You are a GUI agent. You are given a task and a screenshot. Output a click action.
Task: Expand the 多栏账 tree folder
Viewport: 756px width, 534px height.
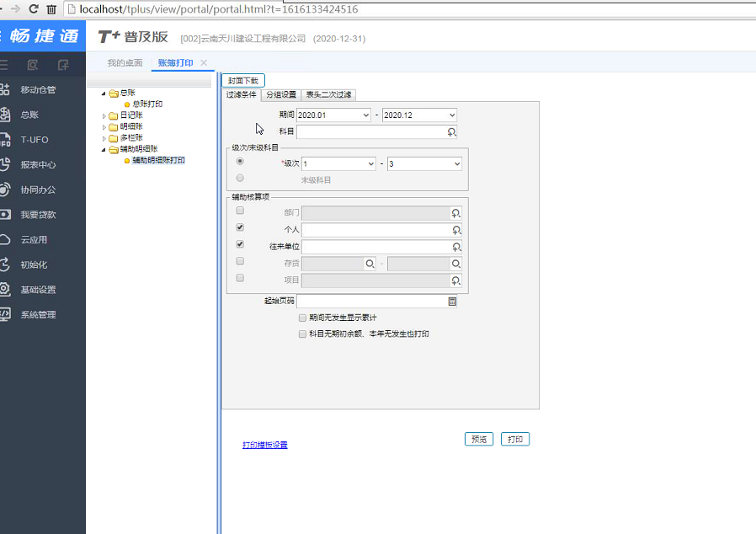tap(104, 138)
